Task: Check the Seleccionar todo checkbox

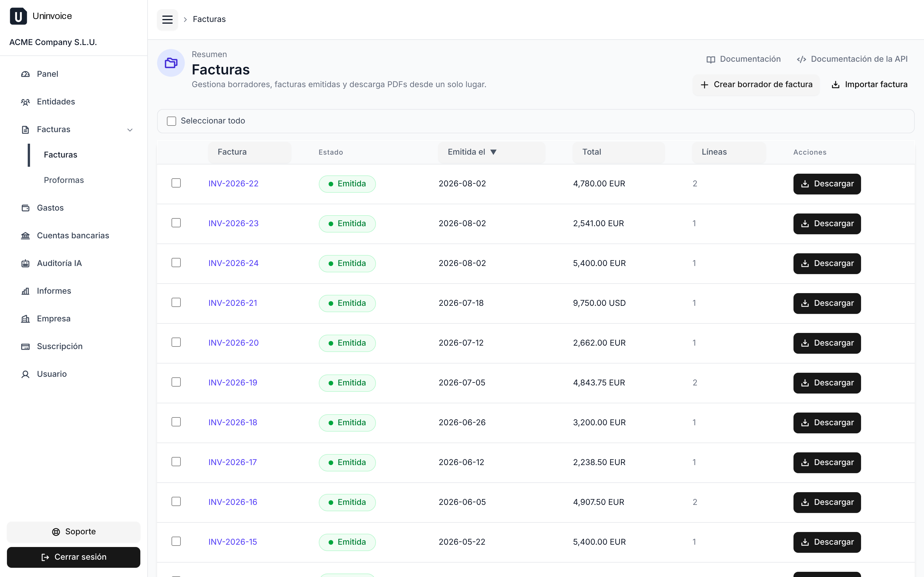Action: point(172,121)
